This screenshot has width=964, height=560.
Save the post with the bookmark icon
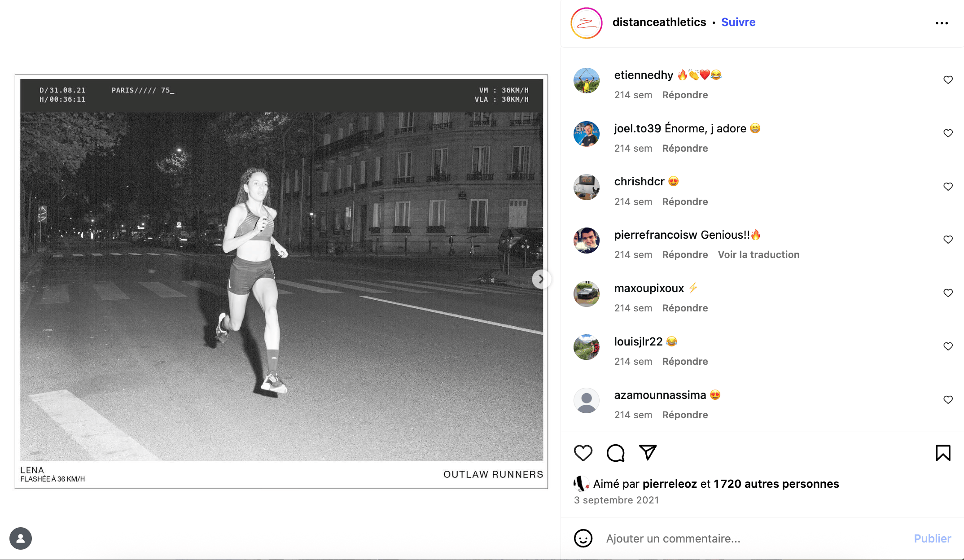pos(943,453)
